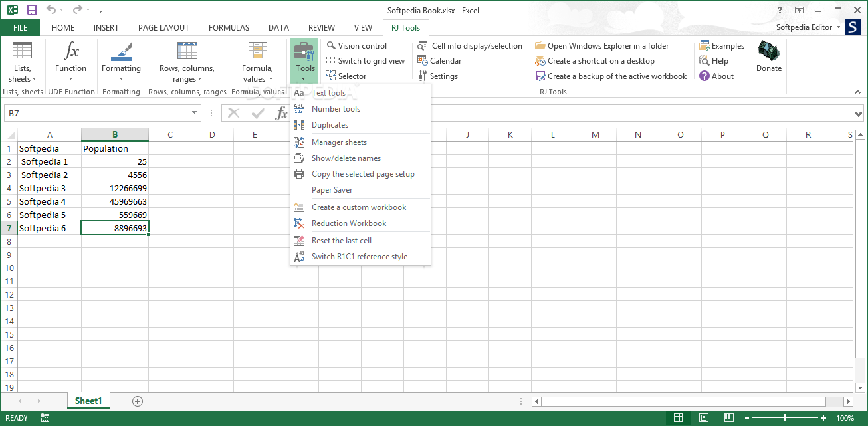This screenshot has width=868, height=426.
Task: Switch to the PAGE LAYOUT tab
Action: pyautogui.click(x=163, y=28)
